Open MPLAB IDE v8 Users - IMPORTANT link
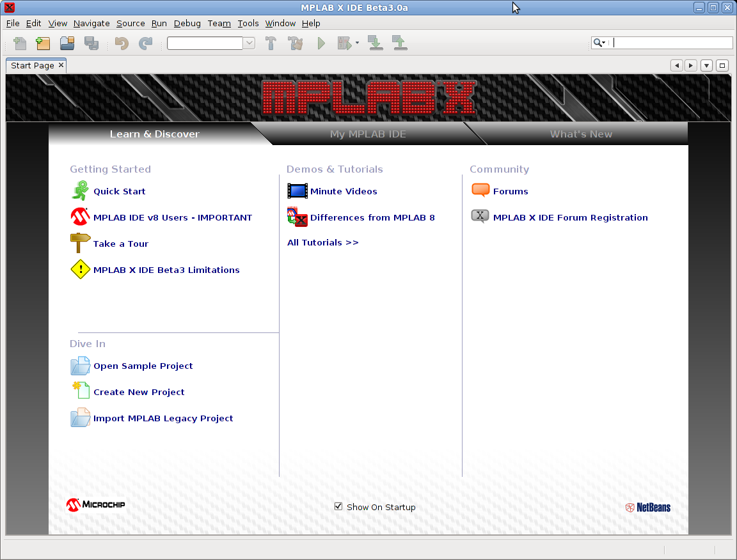Viewport: 737px width, 560px height. click(173, 217)
